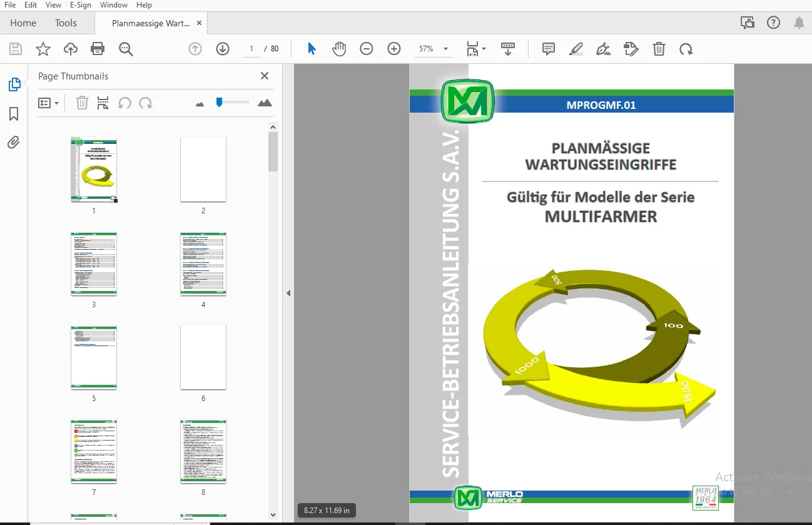Screen dimensions: 812x525
Task: Upload file to cloud icon
Action: click(71, 49)
